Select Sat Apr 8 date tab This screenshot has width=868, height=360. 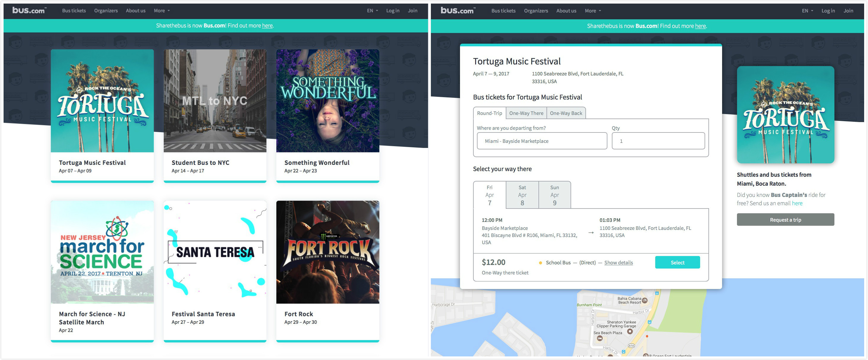tap(522, 195)
